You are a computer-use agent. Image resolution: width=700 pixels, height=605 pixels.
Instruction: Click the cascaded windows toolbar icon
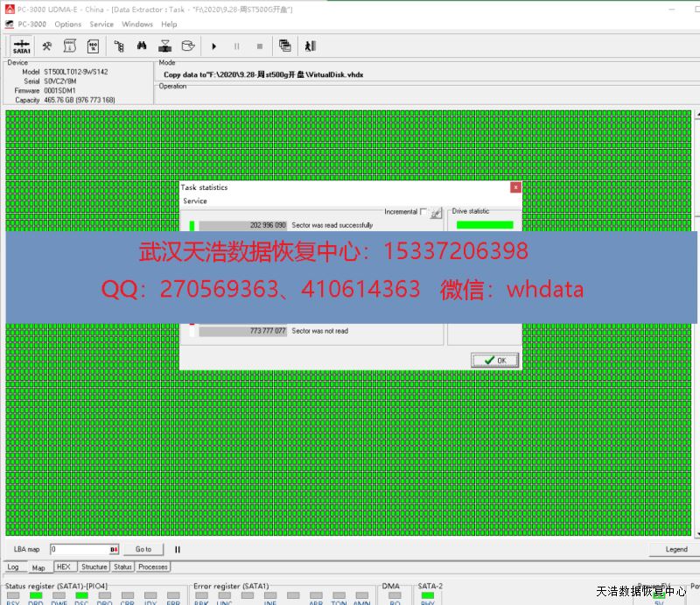284,46
